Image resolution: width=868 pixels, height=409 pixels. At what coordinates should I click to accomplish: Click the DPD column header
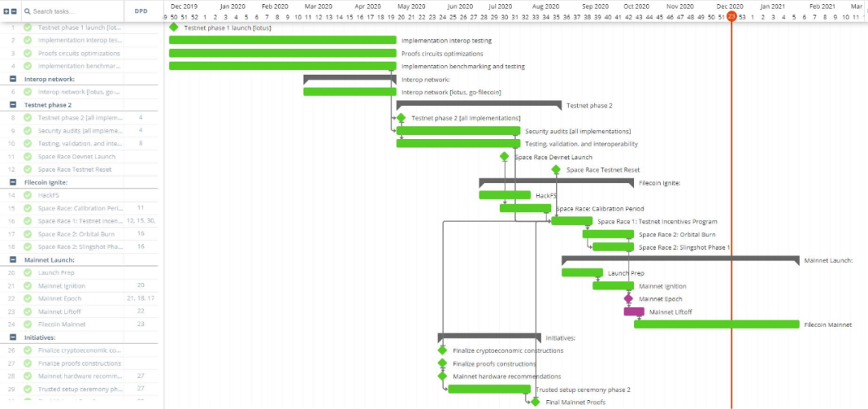pyautogui.click(x=141, y=11)
